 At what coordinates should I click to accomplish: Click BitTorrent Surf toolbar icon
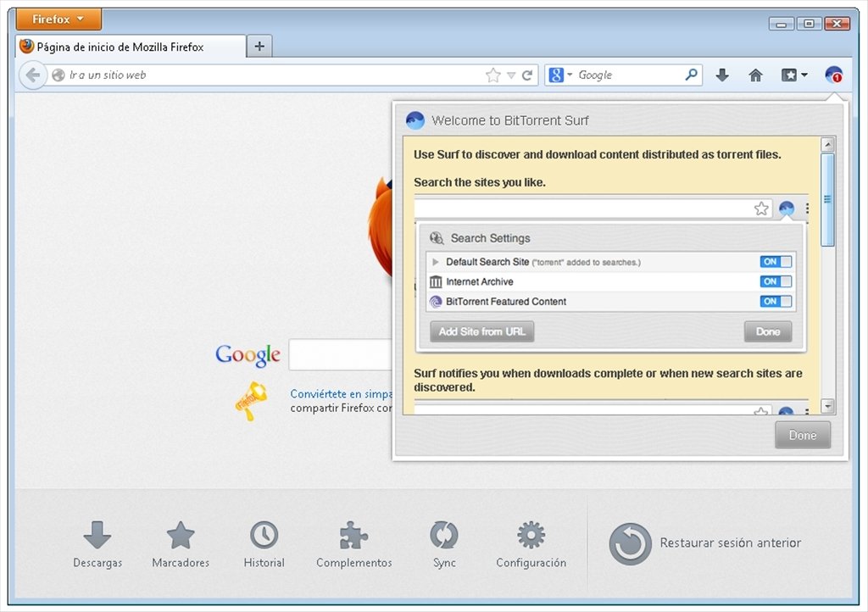[834, 75]
